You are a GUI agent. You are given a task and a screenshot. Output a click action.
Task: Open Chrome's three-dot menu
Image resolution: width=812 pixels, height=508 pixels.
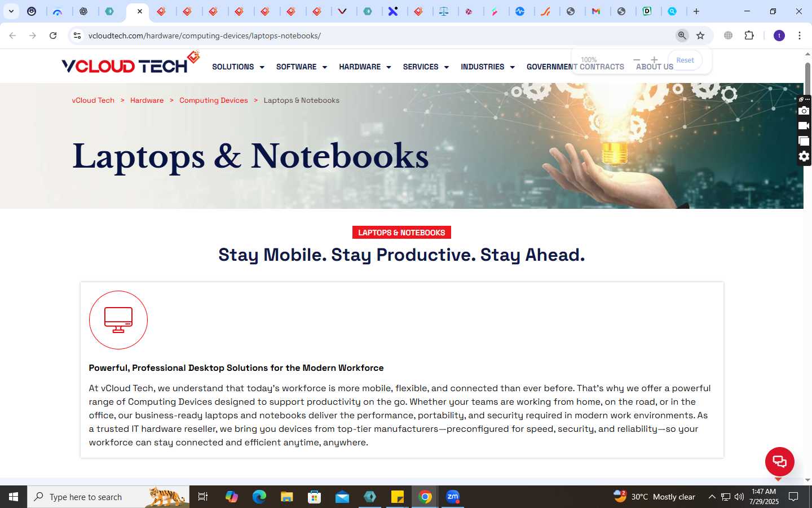[800, 36]
